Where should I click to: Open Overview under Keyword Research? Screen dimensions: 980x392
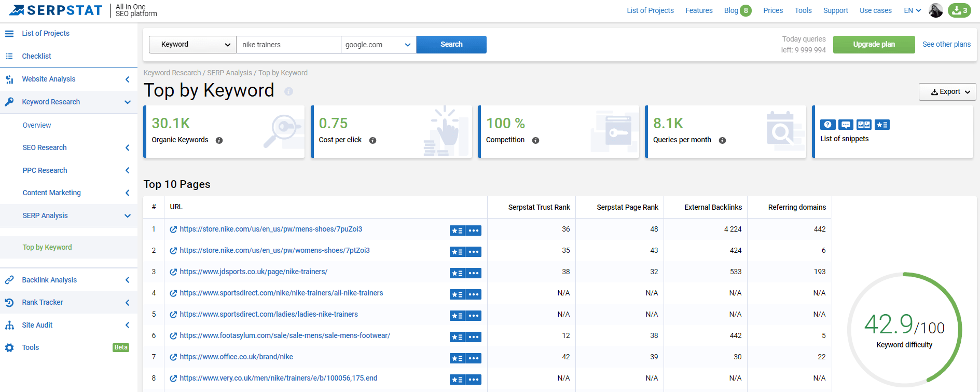[37, 125]
